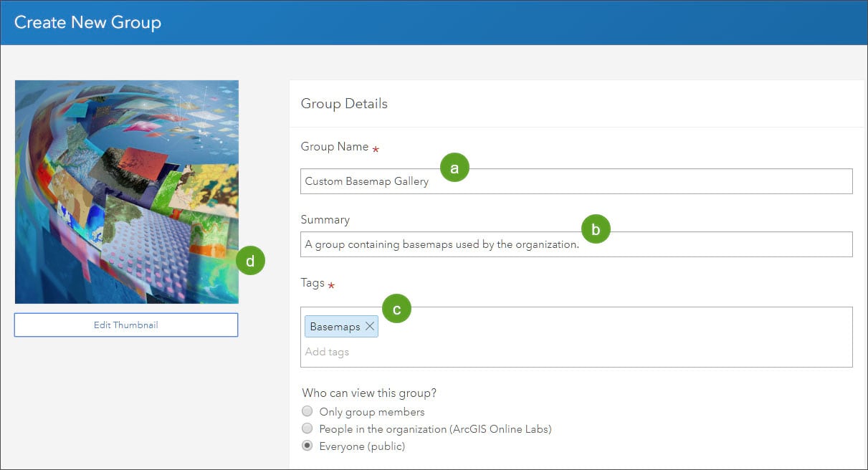Viewport: 868px width, 470px height.
Task: Select the Everyone (public) radio button
Action: click(307, 446)
